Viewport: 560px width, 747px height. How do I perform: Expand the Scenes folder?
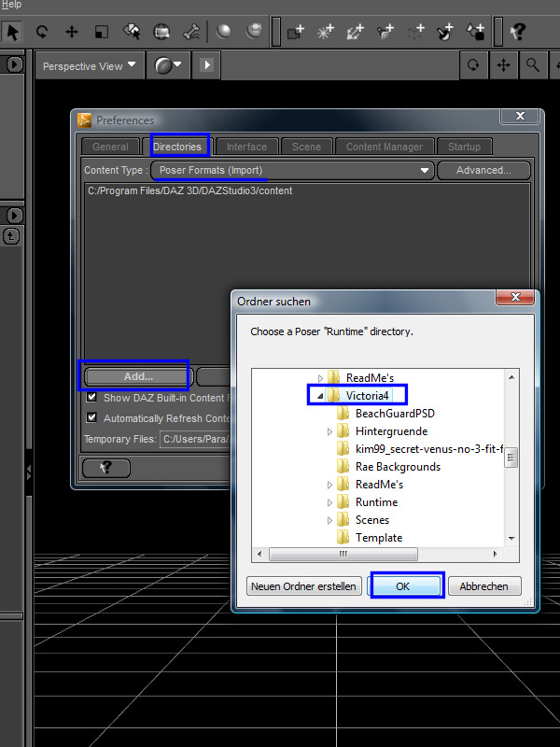pos(329,520)
